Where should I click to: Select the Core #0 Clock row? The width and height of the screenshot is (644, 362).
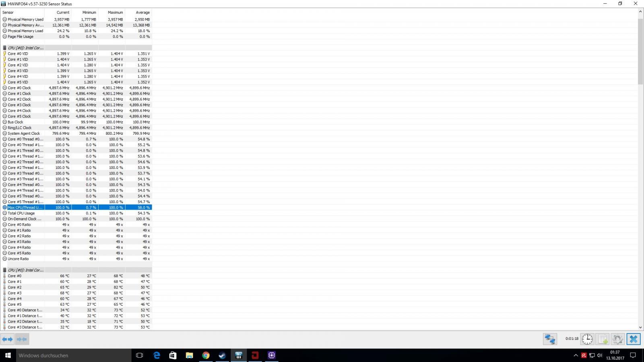(76, 88)
